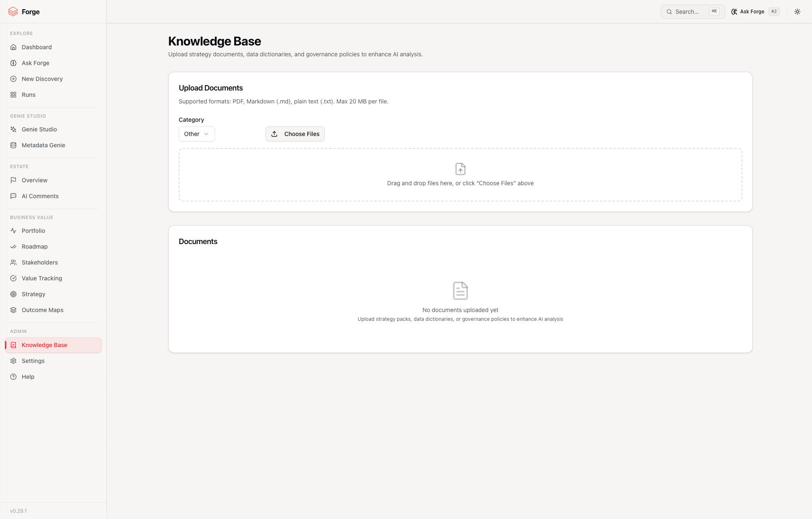Open the Category dropdown showing Other

(x=197, y=134)
